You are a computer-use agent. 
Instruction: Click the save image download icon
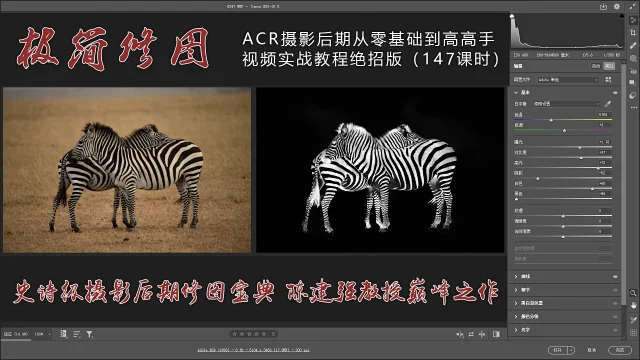click(x=603, y=7)
